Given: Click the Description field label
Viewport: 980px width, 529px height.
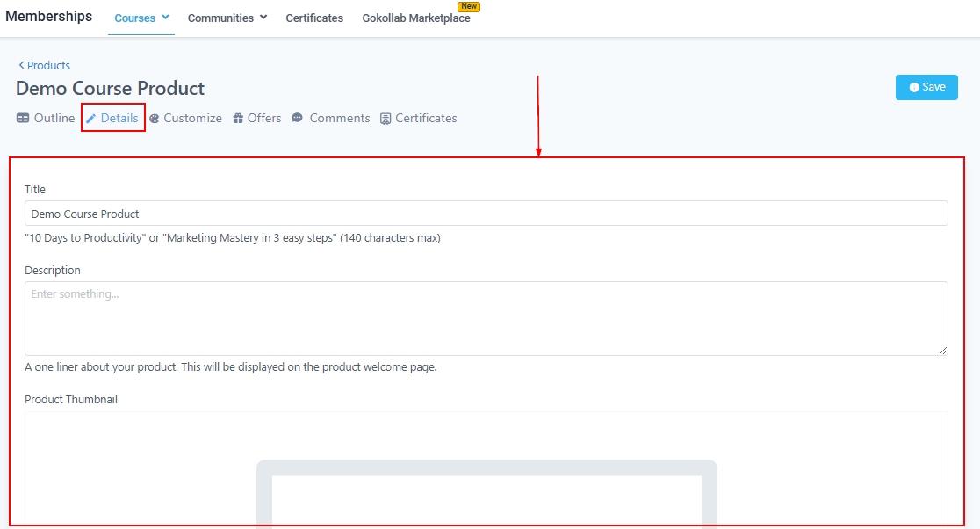Looking at the screenshot, I should [x=53, y=270].
